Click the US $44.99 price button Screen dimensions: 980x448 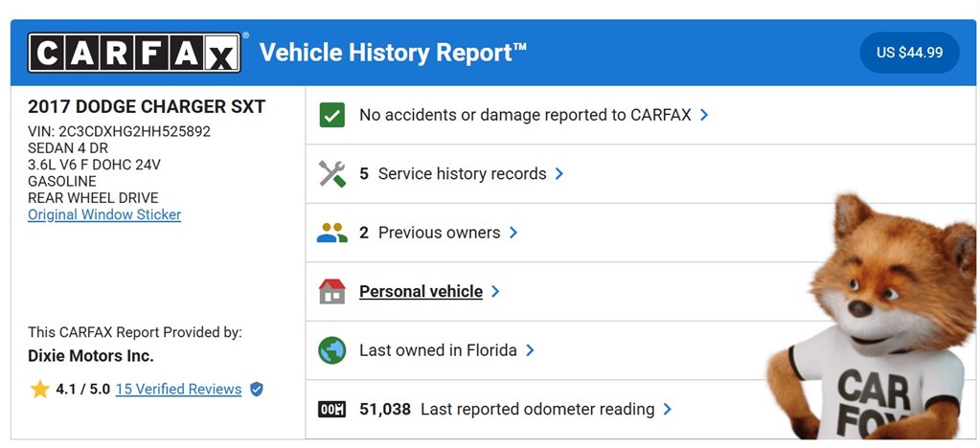909,53
